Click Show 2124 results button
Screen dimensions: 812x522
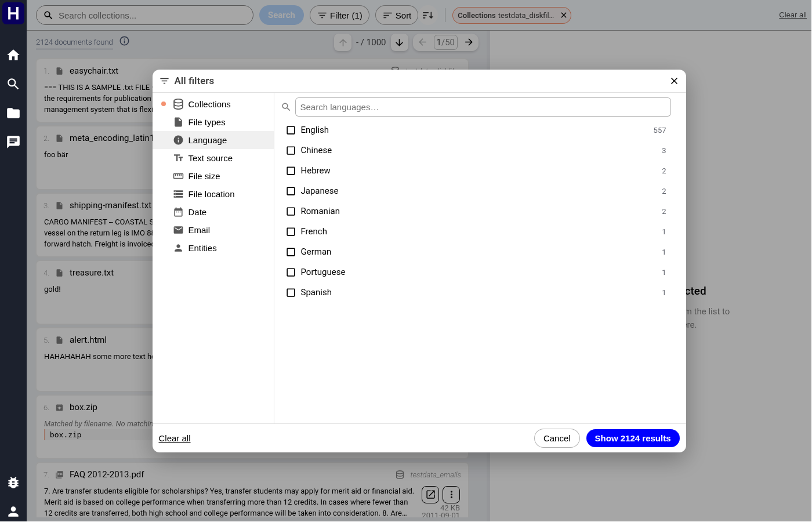(x=633, y=438)
